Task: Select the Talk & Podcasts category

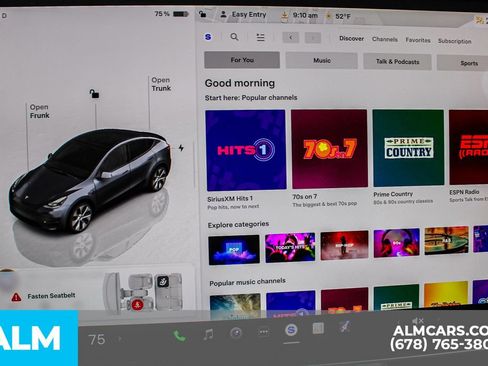Action: 397,62
